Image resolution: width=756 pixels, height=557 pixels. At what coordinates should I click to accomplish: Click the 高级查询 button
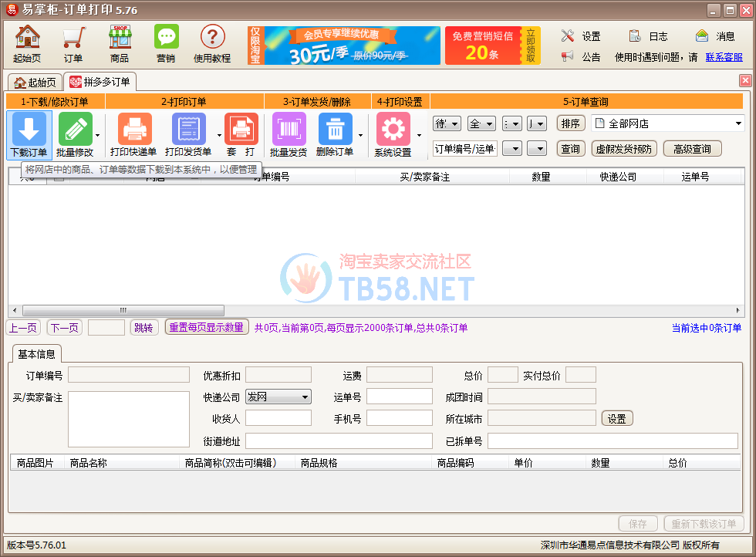point(692,149)
